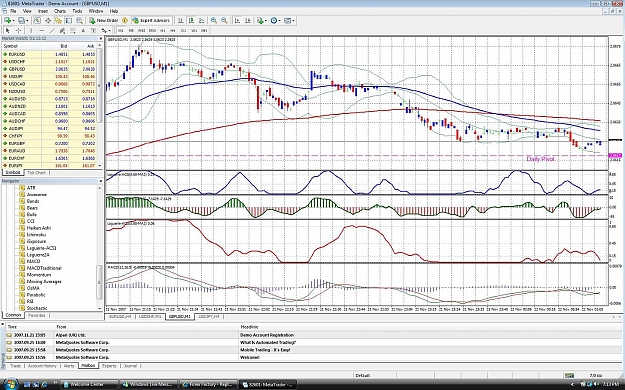Click the GBPUSD row in Market Watch
This screenshot has width=625, height=390.
click(50, 69)
